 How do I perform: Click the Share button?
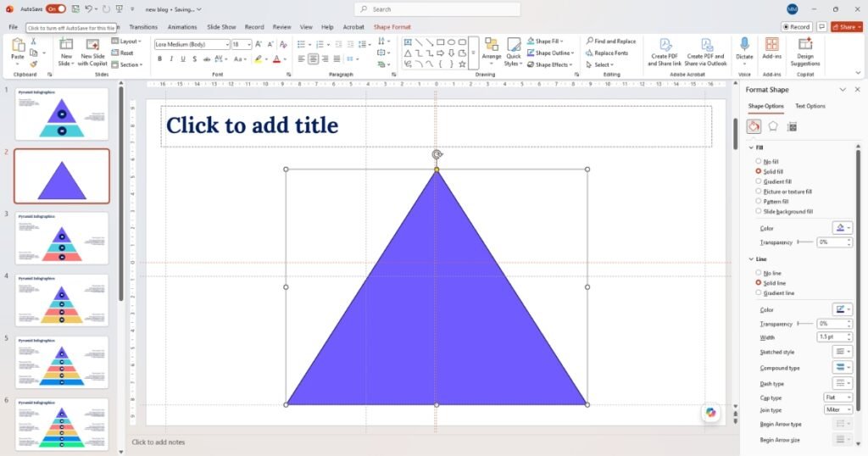click(x=847, y=26)
